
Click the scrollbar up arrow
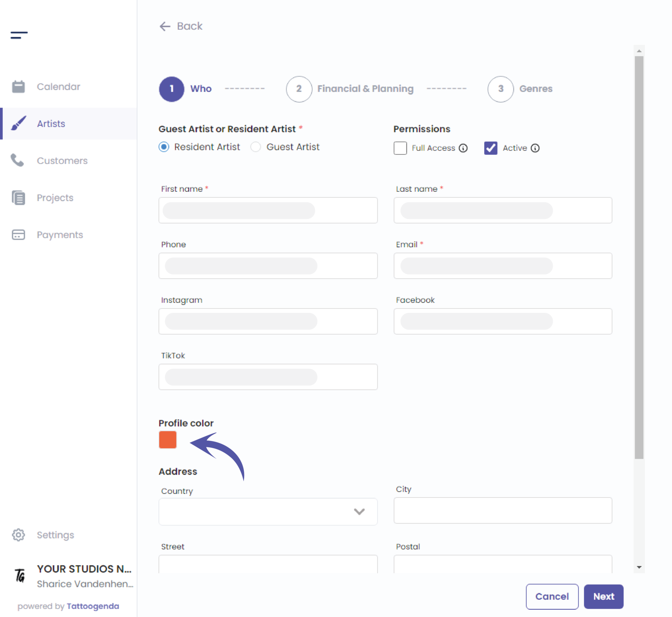[639, 51]
